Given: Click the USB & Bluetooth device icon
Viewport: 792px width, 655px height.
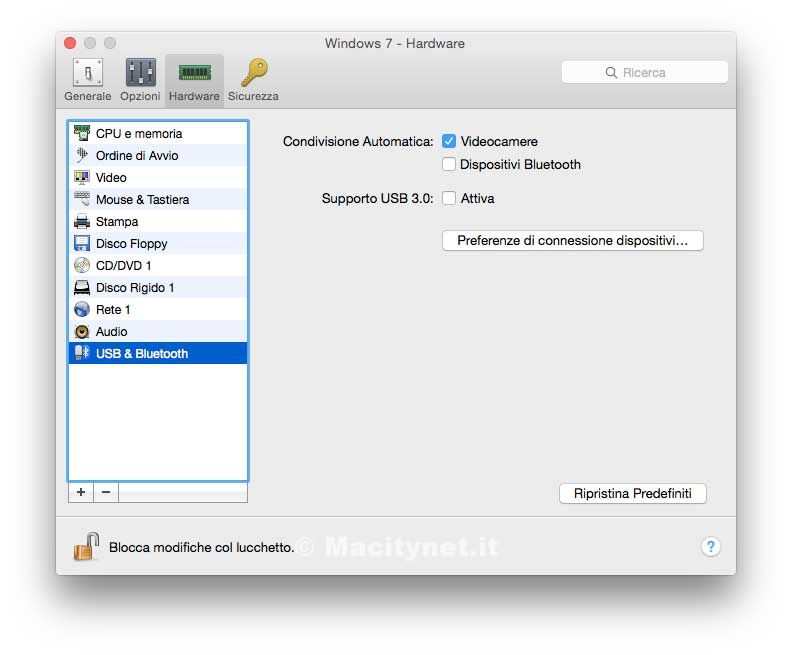Looking at the screenshot, I should click(x=82, y=352).
